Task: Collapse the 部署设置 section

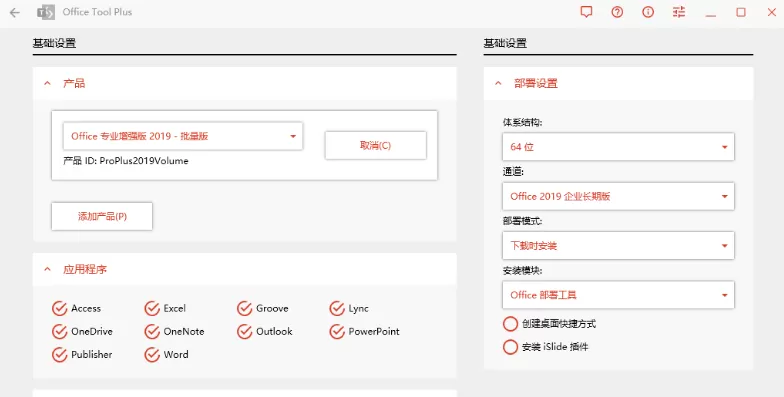Action: click(x=498, y=84)
